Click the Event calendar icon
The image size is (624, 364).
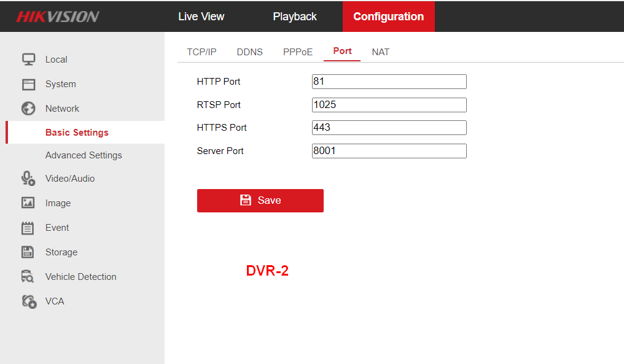[28, 228]
